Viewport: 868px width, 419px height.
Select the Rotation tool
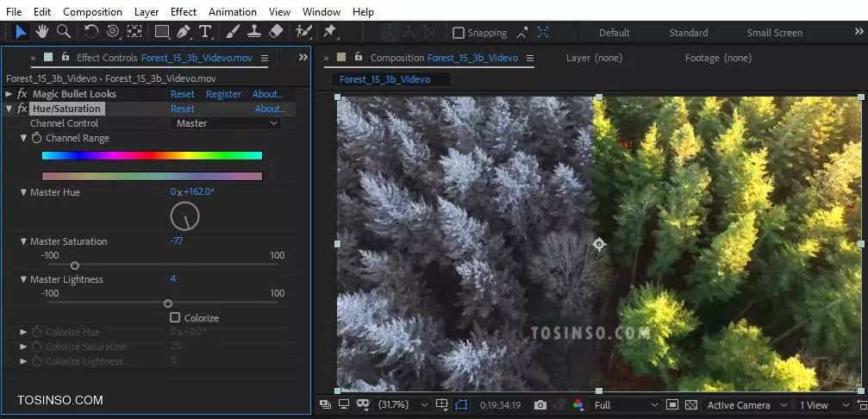click(x=91, y=32)
